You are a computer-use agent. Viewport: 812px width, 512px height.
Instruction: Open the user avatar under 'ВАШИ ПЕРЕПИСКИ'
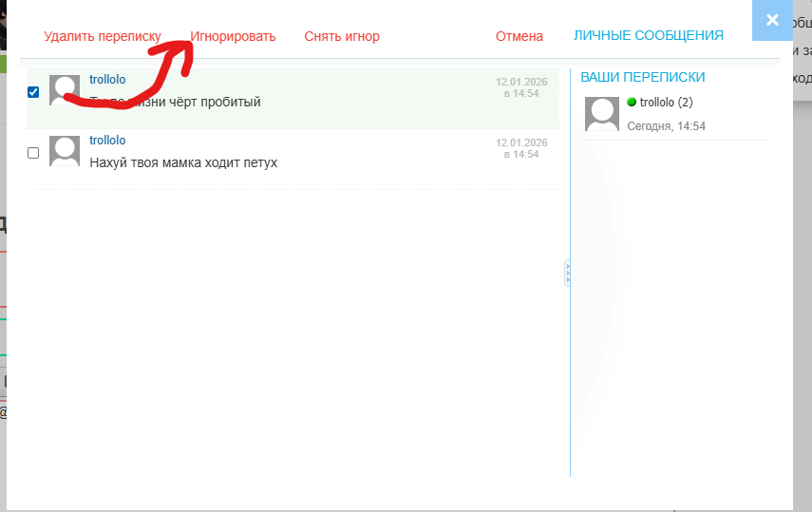tap(602, 114)
